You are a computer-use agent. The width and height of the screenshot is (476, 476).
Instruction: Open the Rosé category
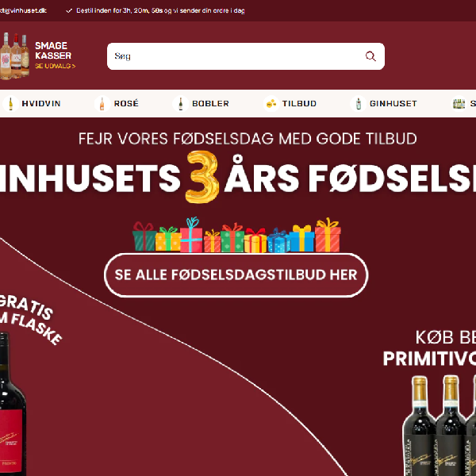(x=126, y=103)
